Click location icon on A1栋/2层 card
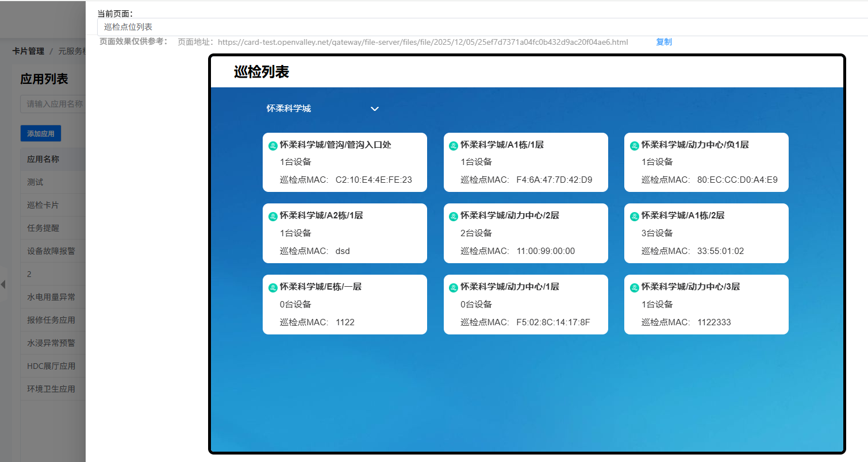The width and height of the screenshot is (868, 462). coord(635,217)
